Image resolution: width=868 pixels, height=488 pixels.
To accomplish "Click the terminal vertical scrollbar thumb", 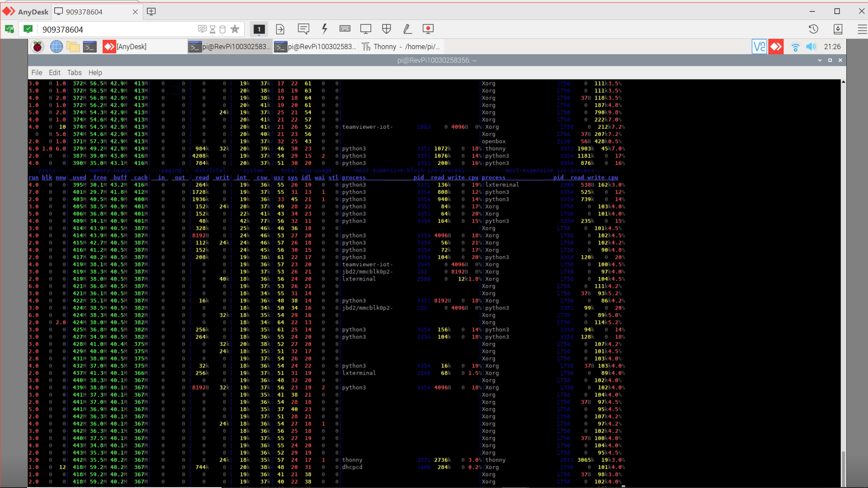I will tap(844, 468).
